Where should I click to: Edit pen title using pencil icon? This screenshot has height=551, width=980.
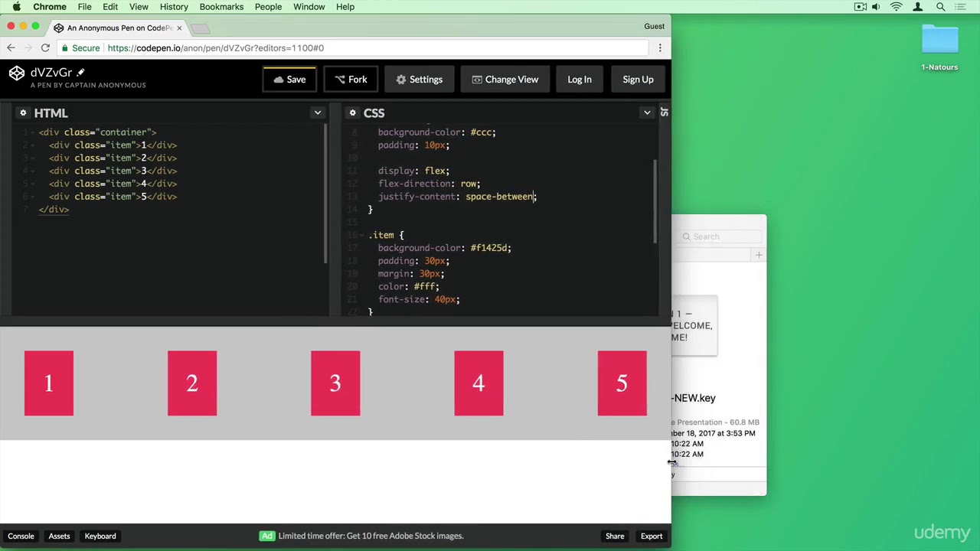(80, 73)
